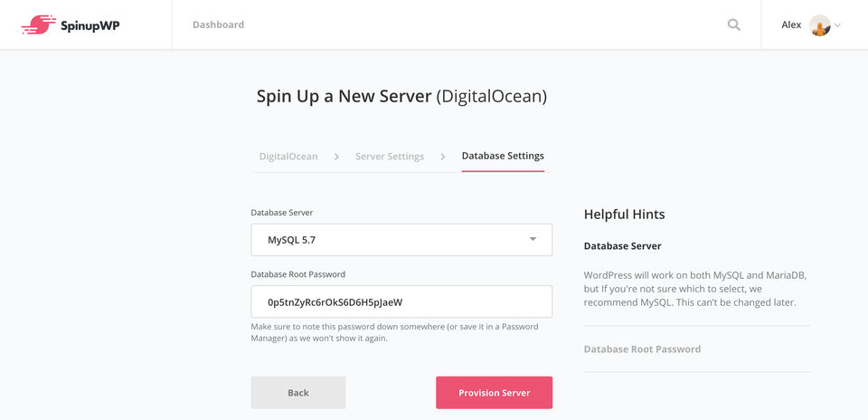
Task: Select the Database Server hint heading
Action: click(623, 246)
